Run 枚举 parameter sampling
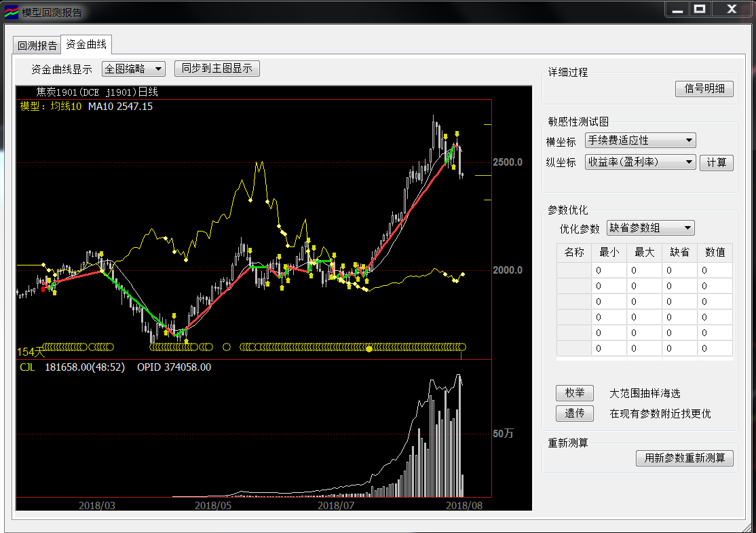 tap(574, 393)
